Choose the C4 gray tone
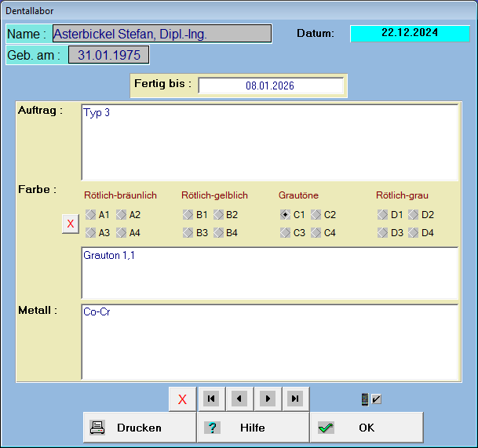The image size is (478, 448). 316,232
